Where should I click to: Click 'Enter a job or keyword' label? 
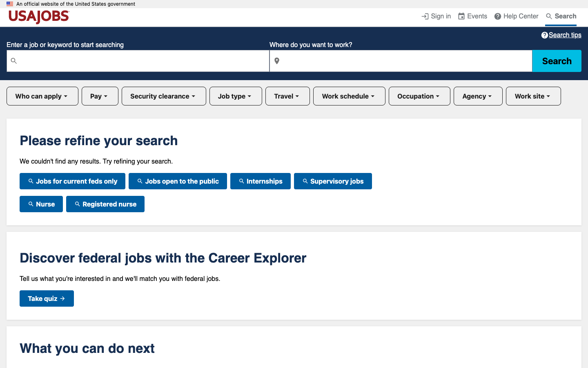[65, 45]
